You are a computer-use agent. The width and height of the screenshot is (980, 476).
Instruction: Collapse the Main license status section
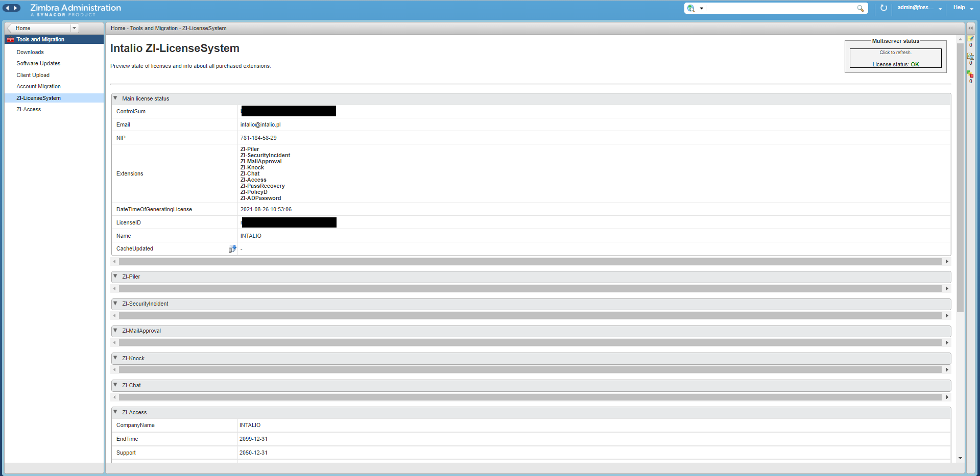pos(115,98)
